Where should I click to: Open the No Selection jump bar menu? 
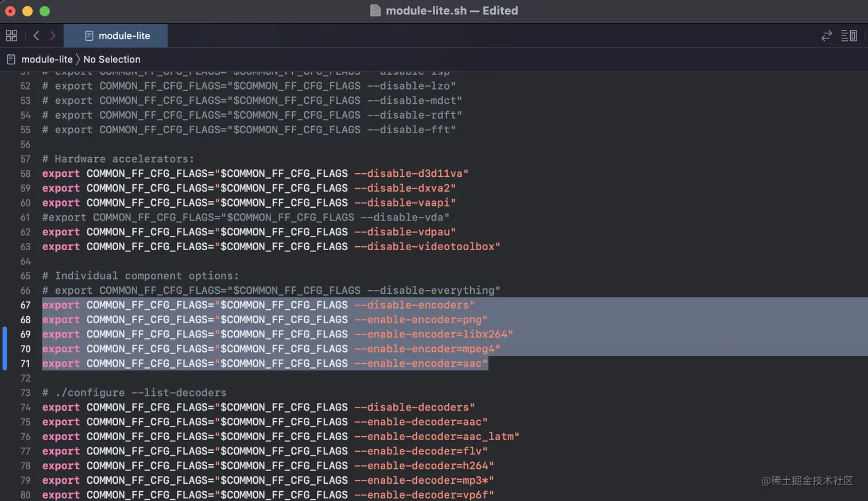112,59
